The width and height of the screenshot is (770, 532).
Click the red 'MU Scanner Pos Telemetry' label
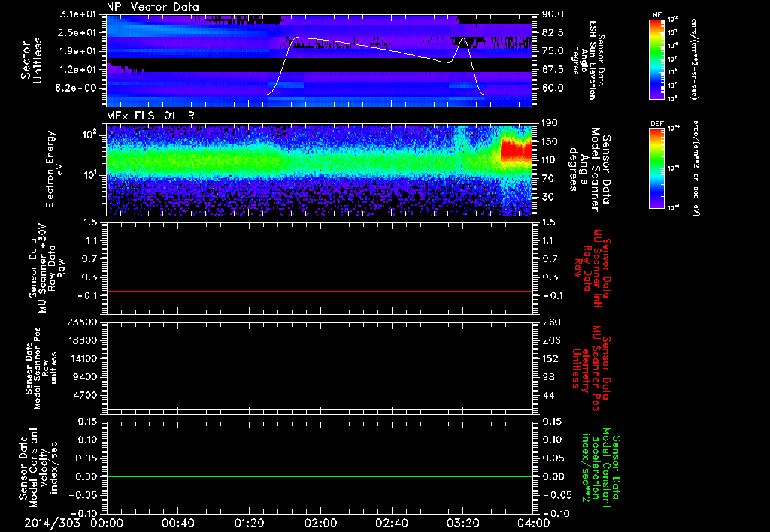(591, 368)
